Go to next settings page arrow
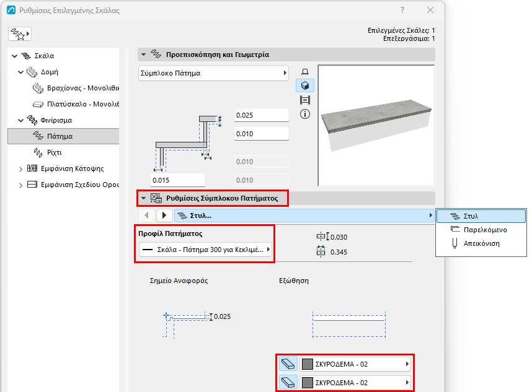 pos(164,216)
